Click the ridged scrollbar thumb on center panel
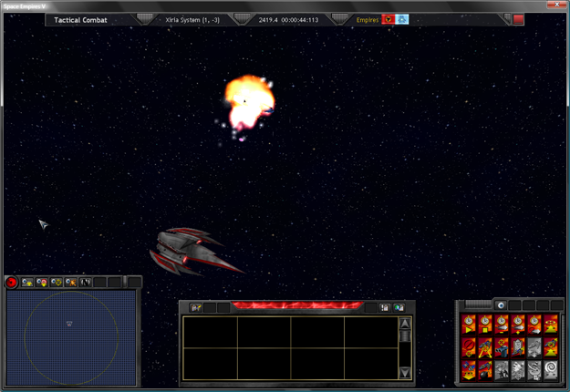The width and height of the screenshot is (570, 392). [x=405, y=335]
